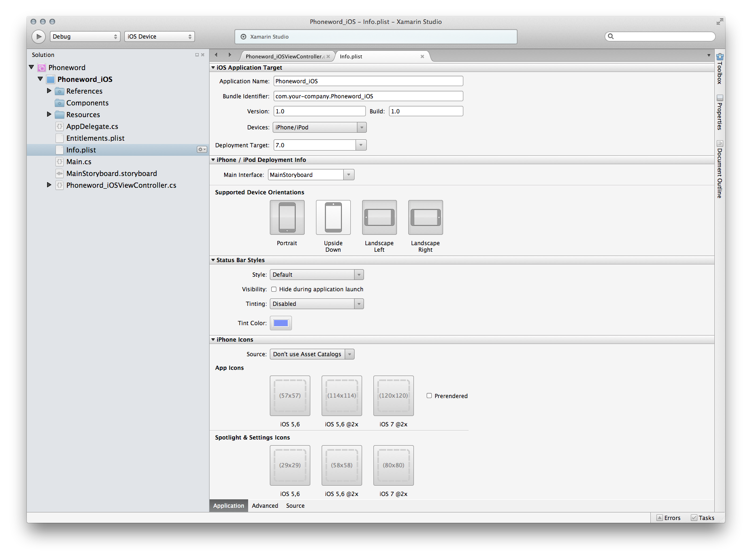
Task: Navigate back with the left arrow
Action: point(216,55)
